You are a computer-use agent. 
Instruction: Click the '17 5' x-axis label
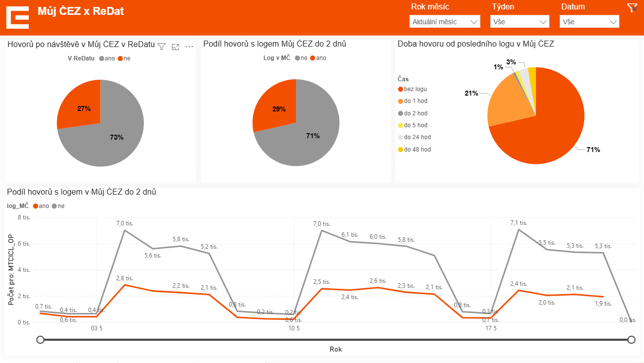[491, 328]
